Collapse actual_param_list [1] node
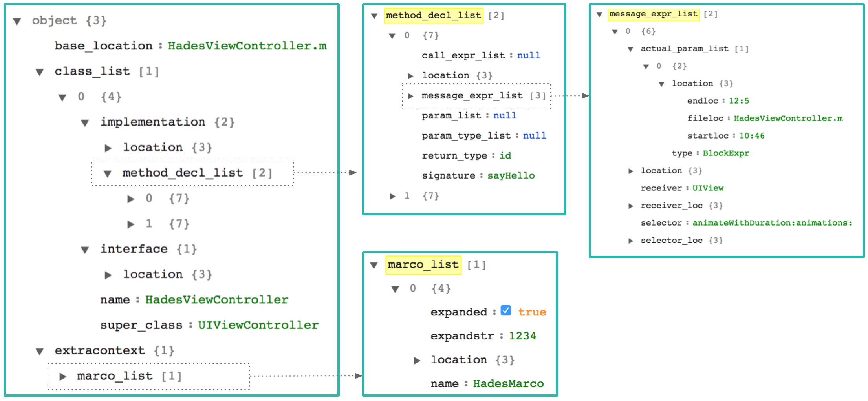This screenshot has height=401, width=868. pos(630,49)
